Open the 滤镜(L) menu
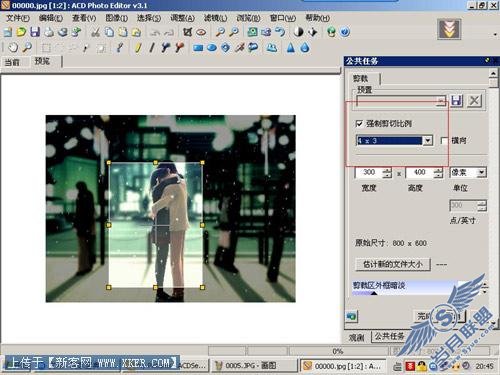 215,18
